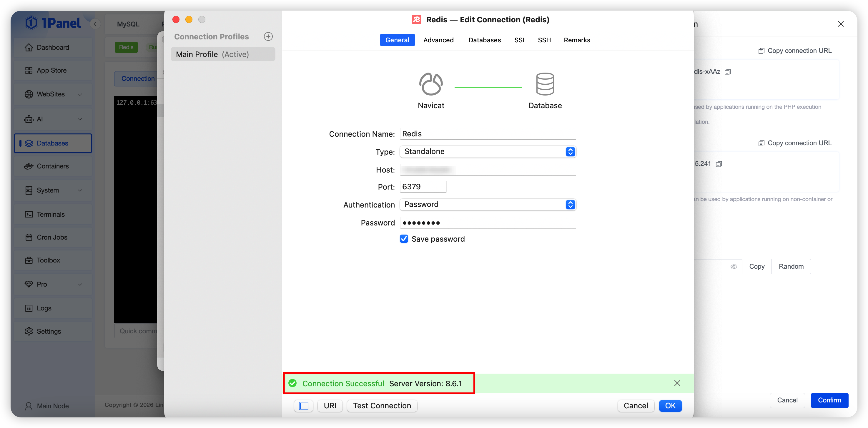Screen dimensions: 868x428
Task: Toggle password visibility eye icon
Action: pos(734,267)
